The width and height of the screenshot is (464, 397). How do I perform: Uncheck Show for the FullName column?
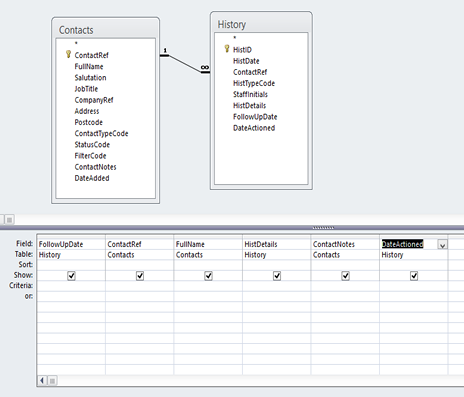[x=208, y=276]
